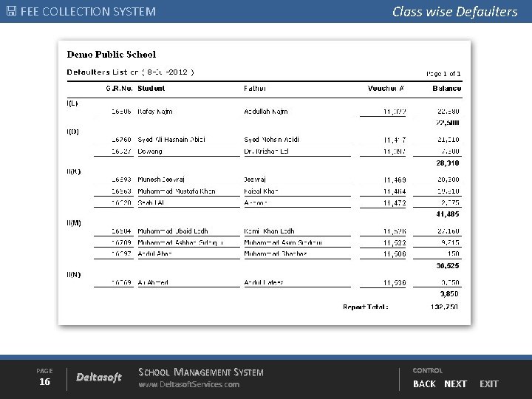This screenshot has width=532, height=399.
Task: Select father name Abdul Hafeez
Action: pos(264,282)
